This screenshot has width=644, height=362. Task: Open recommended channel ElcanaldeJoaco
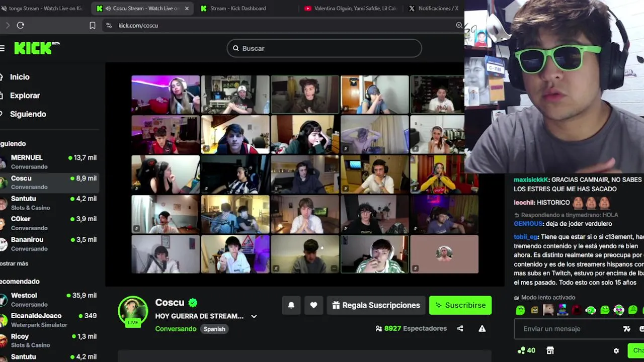(x=49, y=320)
